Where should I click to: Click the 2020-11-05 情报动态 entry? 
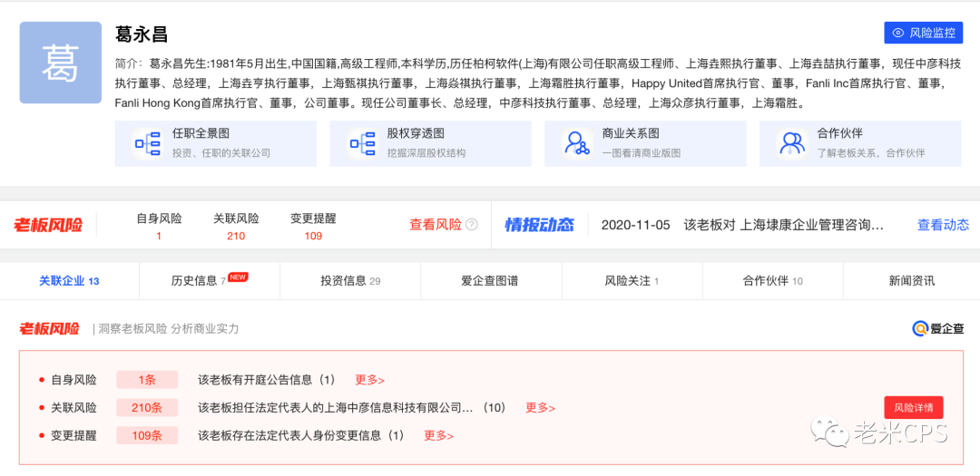742,225
